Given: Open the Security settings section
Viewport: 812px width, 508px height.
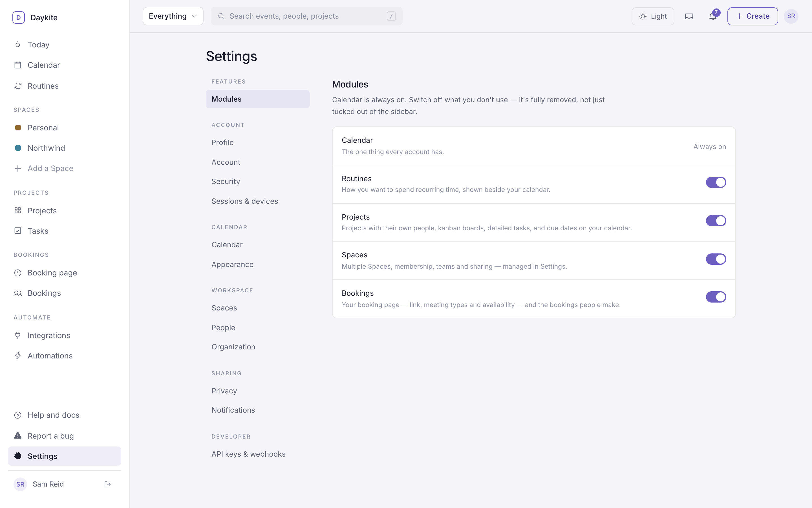Looking at the screenshot, I should tap(257, 181).
